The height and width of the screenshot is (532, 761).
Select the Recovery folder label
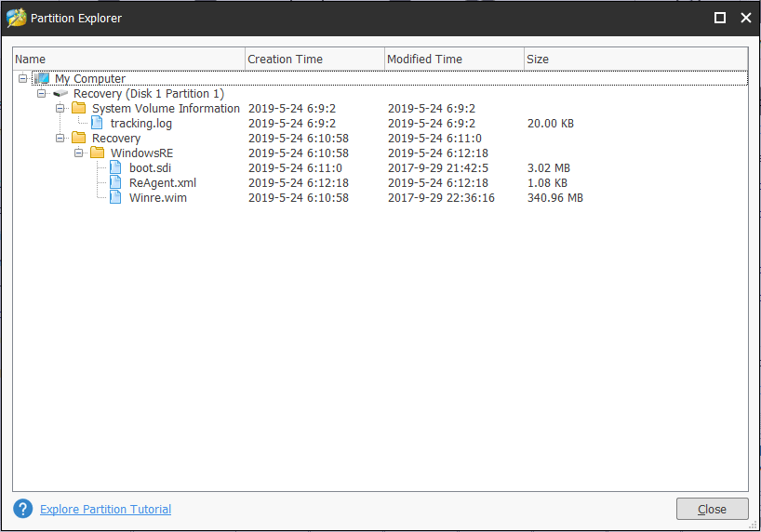point(116,139)
